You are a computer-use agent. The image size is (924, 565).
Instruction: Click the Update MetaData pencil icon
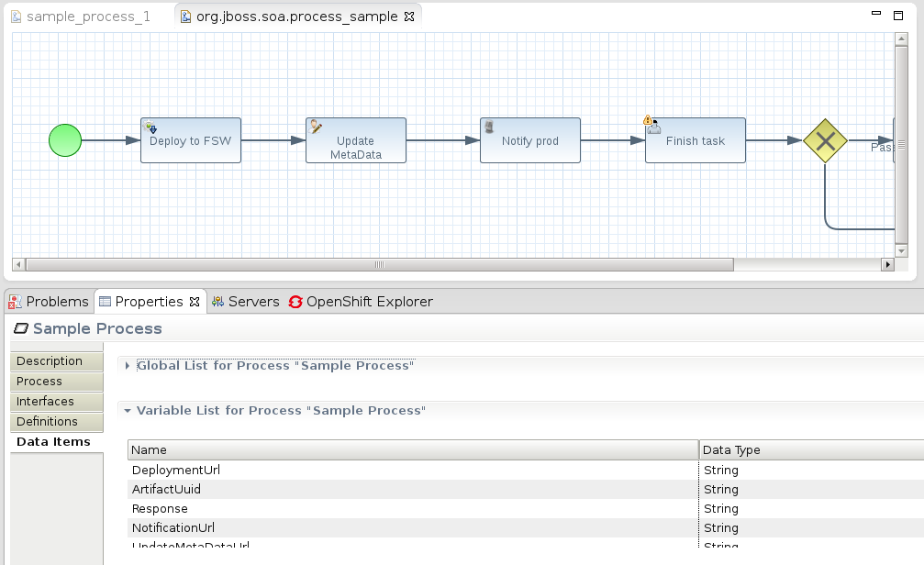click(x=316, y=127)
